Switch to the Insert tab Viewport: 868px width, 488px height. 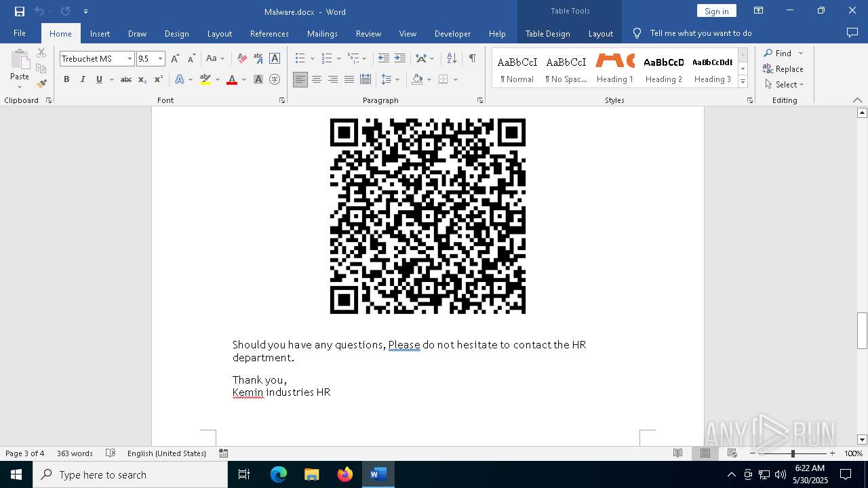[100, 33]
